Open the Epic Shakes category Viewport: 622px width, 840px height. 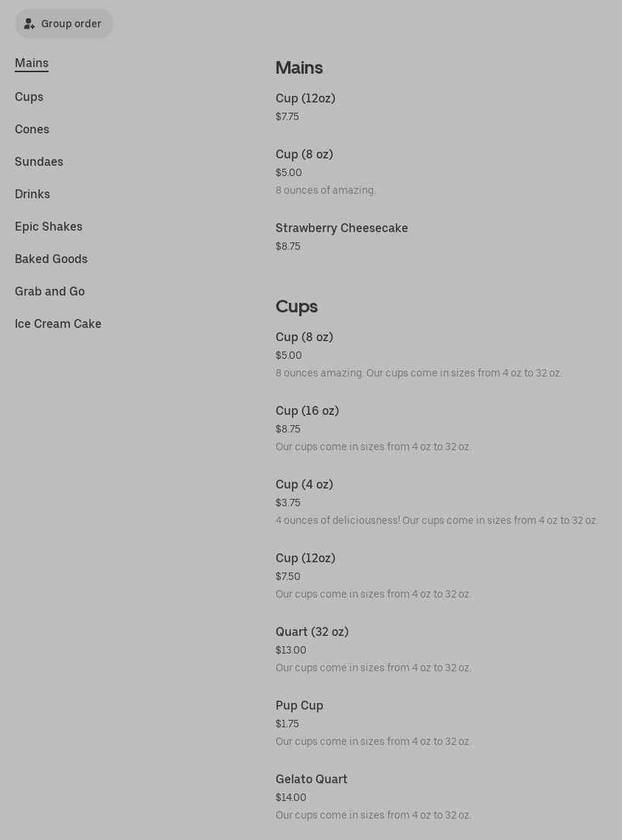point(49,227)
